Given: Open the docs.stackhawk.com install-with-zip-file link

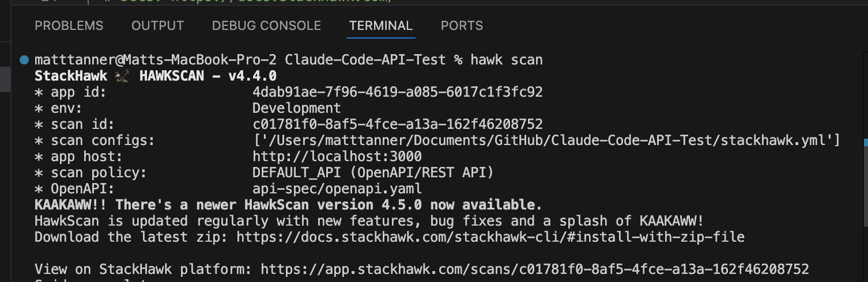Looking at the screenshot, I should coord(490,237).
